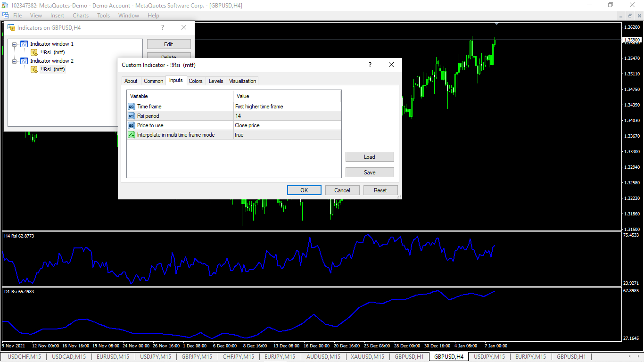
Task: Click the Time frame variable icon
Action: pyautogui.click(x=132, y=107)
